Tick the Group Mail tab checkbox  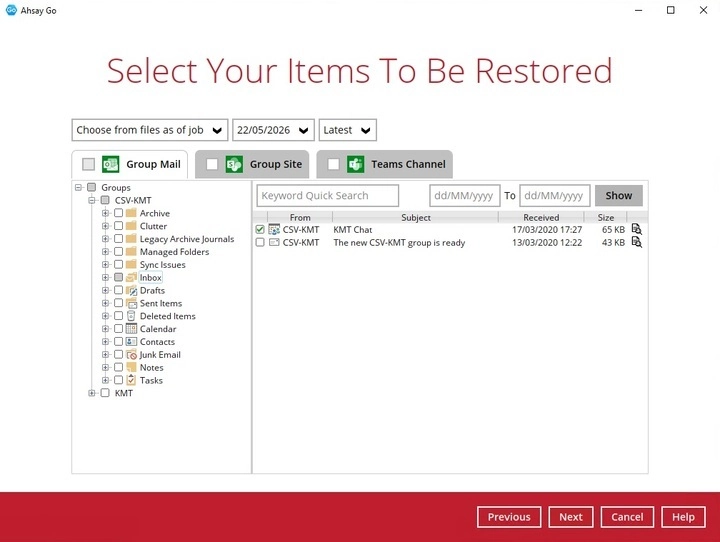(88, 164)
